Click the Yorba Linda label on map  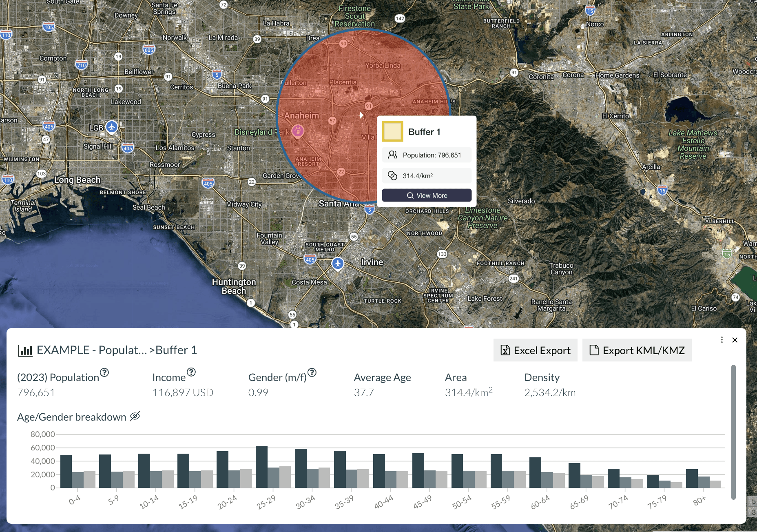point(383,65)
